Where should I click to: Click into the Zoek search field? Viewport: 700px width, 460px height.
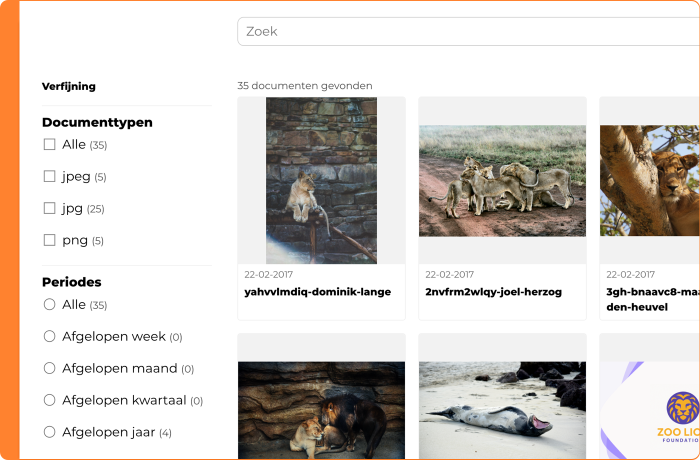[x=468, y=31]
